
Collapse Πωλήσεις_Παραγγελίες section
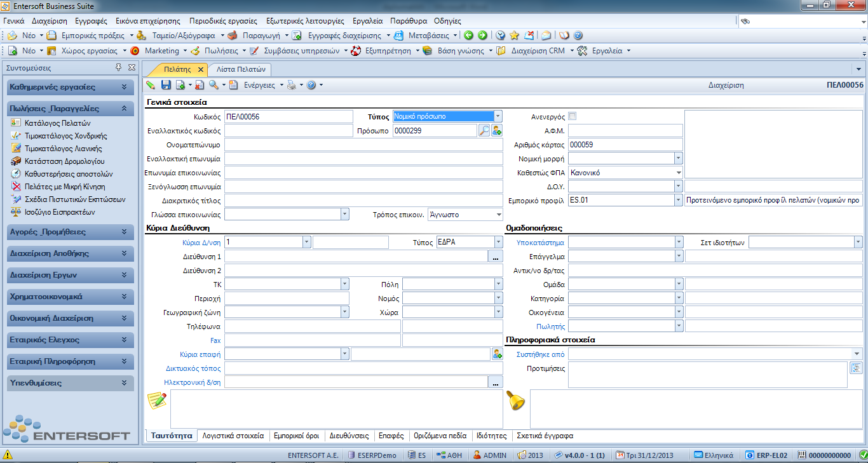tap(71, 109)
